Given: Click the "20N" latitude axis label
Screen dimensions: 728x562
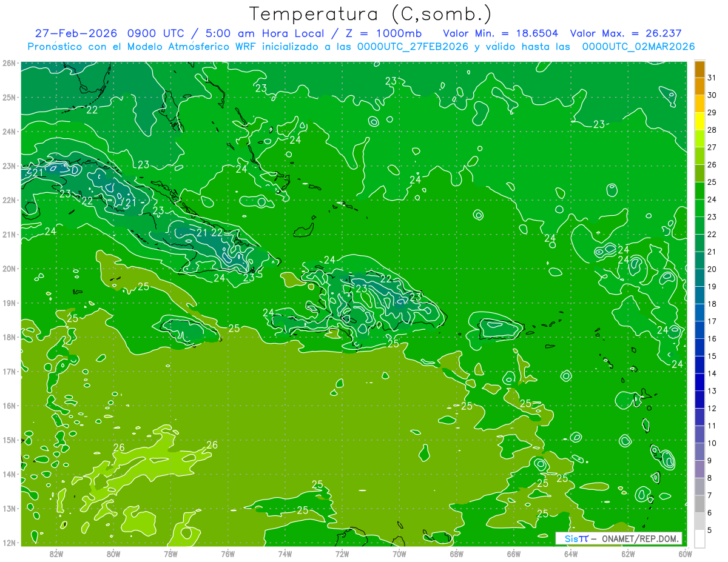Looking at the screenshot, I should [8, 269].
